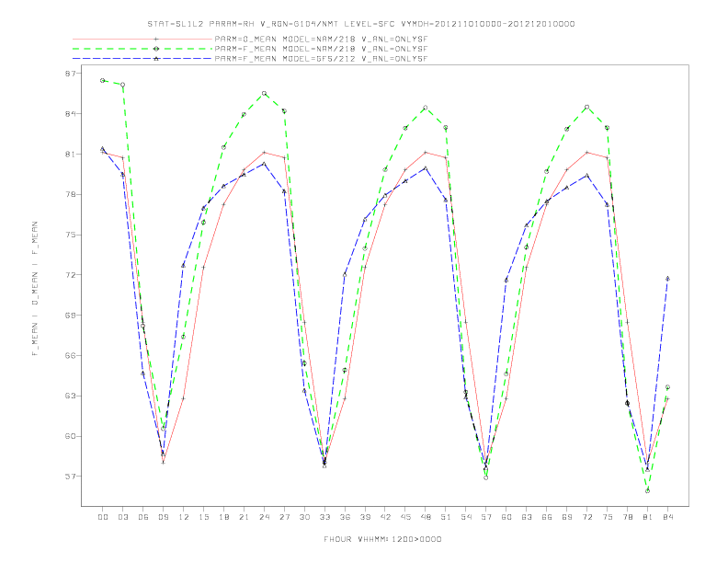Screen dimensions: 728x563
Task: Click x-axis tick label 66
Action: (547, 517)
